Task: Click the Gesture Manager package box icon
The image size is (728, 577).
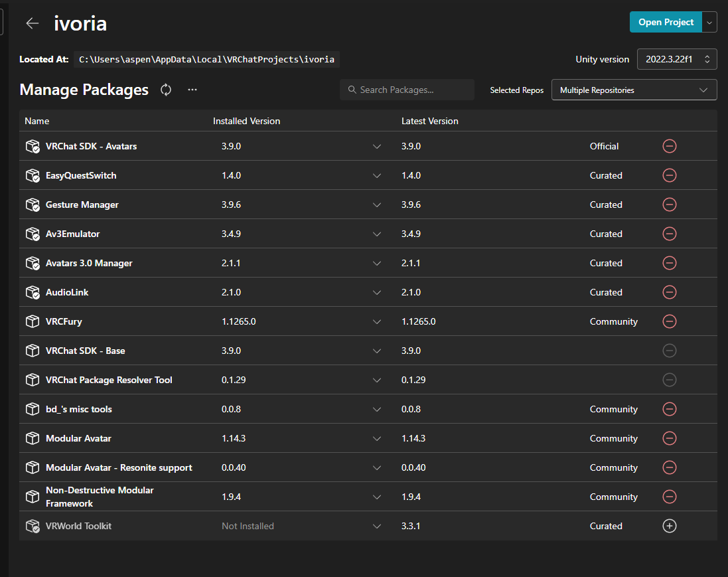Action: click(x=33, y=205)
